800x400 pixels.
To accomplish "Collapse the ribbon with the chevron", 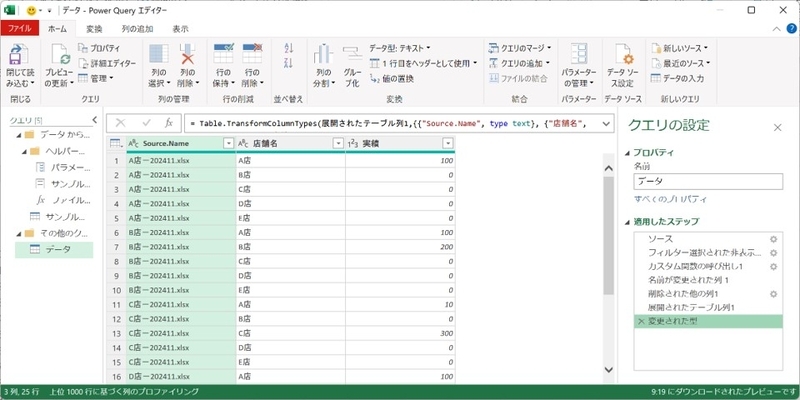I will 777,29.
